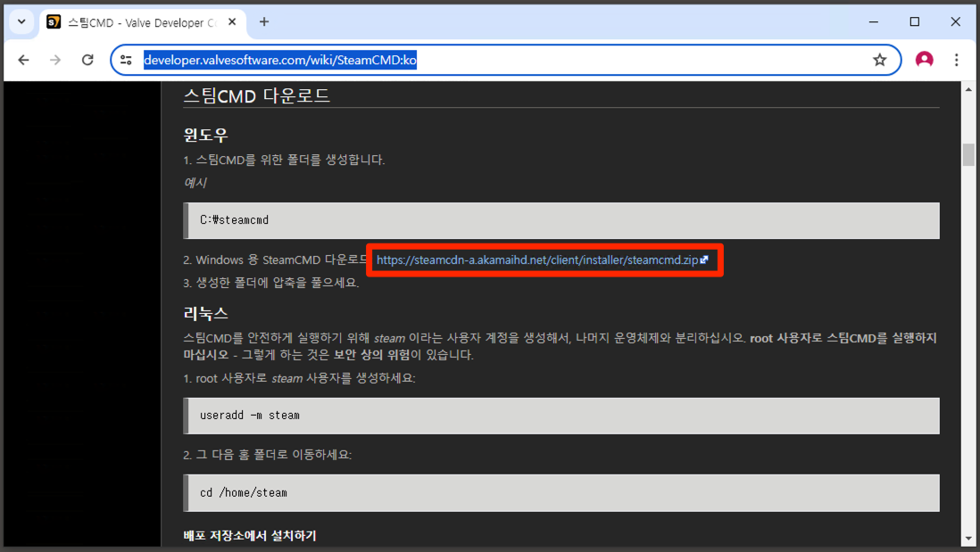Reload the SteamCMD wiki page
Viewport: 980px width, 552px height.
click(87, 60)
